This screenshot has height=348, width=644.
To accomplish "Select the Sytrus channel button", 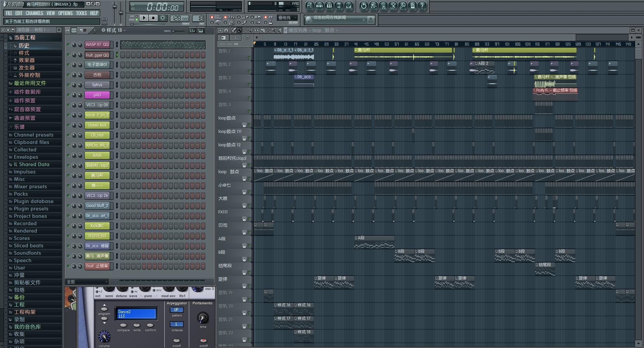I will 97,85.
